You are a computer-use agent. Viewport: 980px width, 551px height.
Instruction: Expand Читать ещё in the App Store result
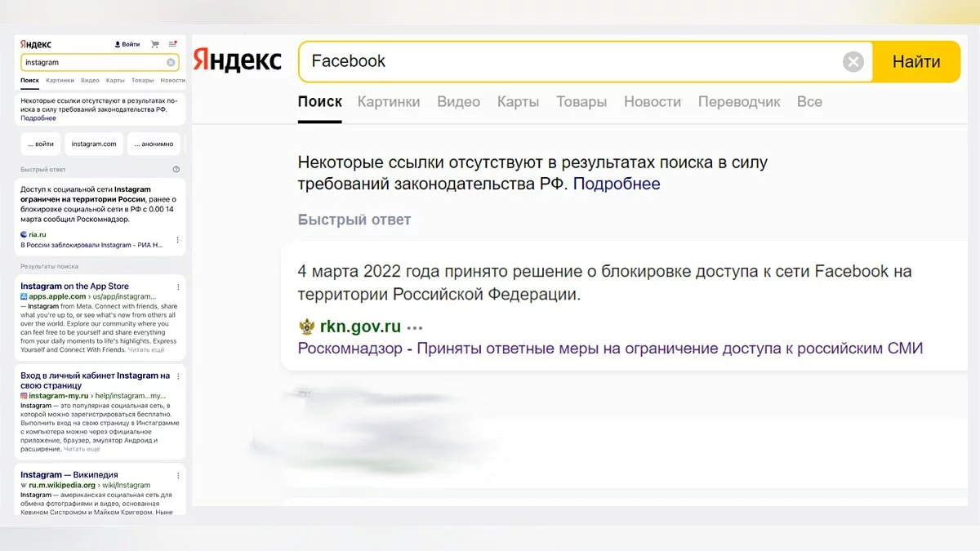point(146,349)
